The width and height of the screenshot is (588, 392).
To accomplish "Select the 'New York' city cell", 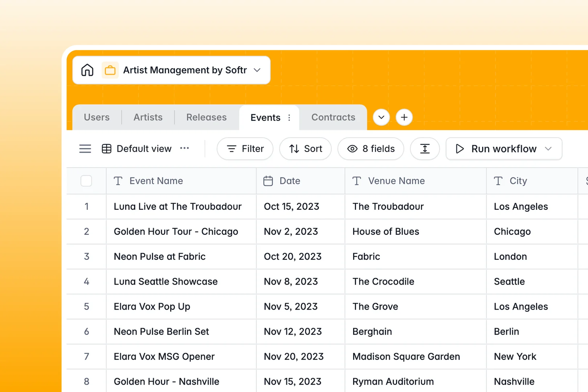I will click(532, 357).
